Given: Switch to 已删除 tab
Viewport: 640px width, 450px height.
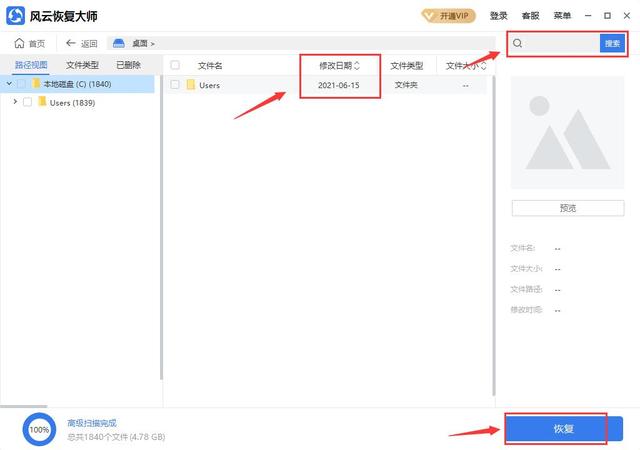Looking at the screenshot, I should [x=129, y=65].
